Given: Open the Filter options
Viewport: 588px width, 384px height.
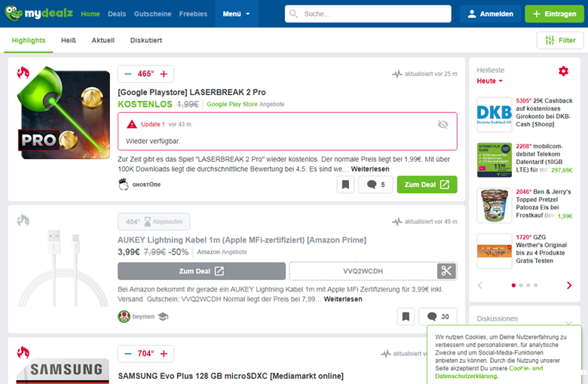Looking at the screenshot, I should coord(559,41).
